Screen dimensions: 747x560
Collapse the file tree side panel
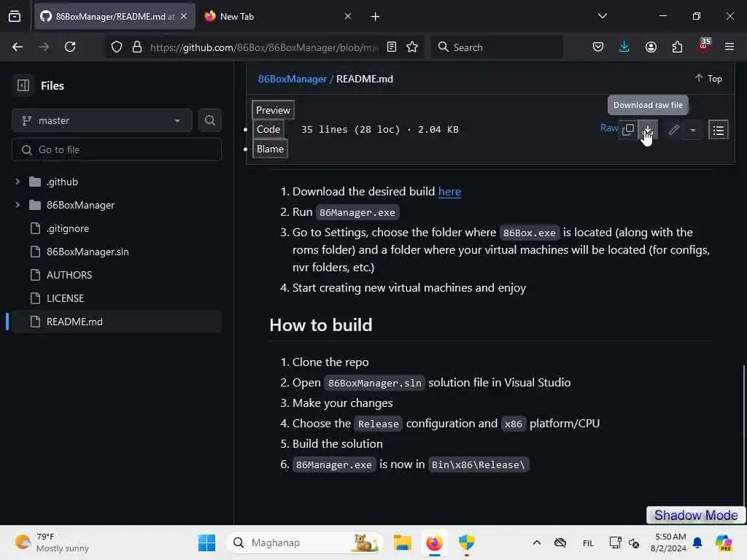pos(23,86)
